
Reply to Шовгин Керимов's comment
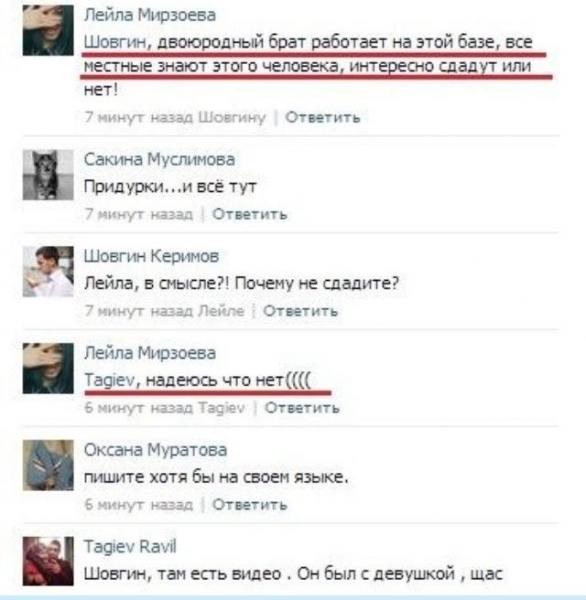click(x=300, y=311)
